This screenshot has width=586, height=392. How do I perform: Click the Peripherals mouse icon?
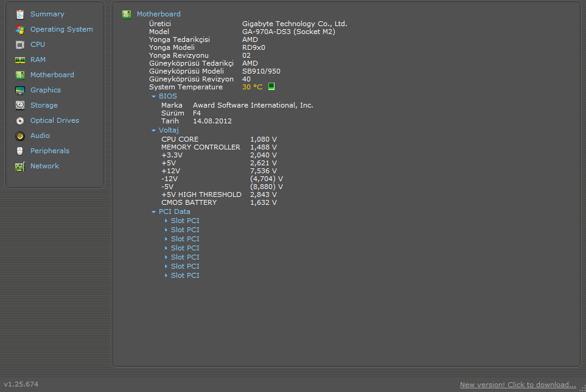click(20, 151)
